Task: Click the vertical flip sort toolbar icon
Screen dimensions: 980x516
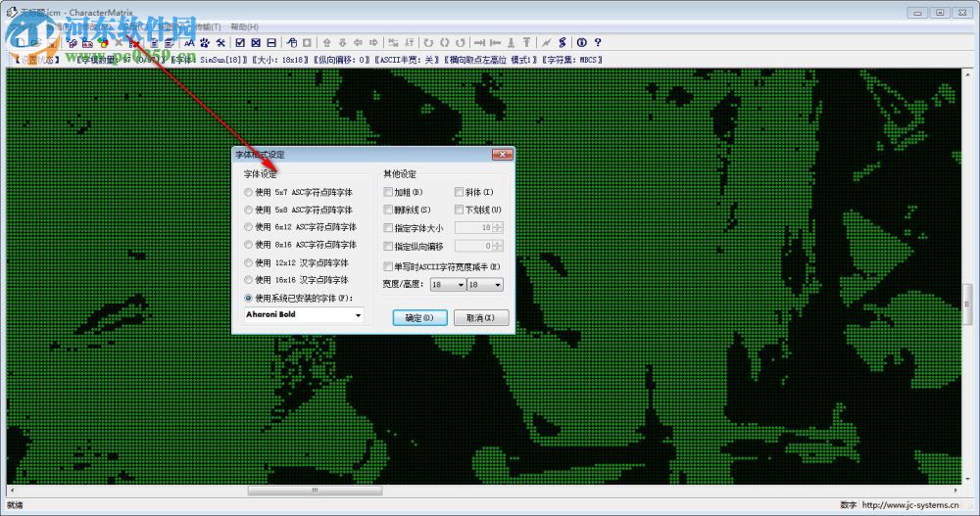Action: point(409,42)
